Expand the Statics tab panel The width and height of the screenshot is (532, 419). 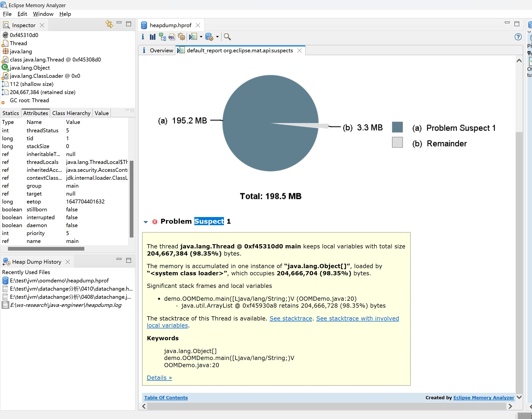click(11, 113)
